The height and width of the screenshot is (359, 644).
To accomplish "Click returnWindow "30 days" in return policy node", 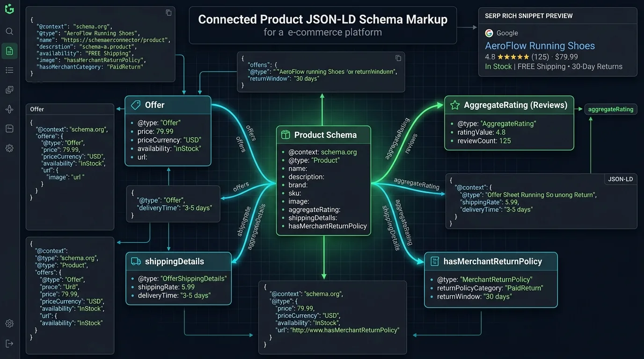I will coord(475,296).
